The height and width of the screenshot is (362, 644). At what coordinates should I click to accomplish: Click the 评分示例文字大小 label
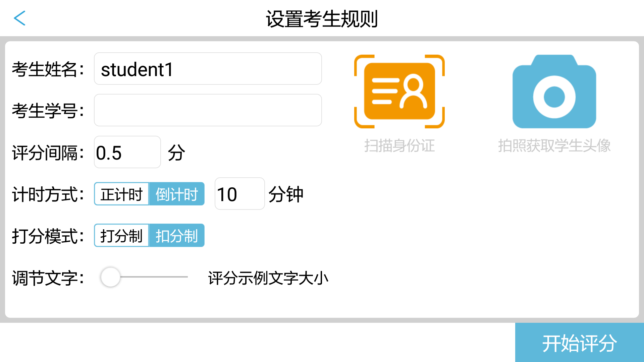268,278
